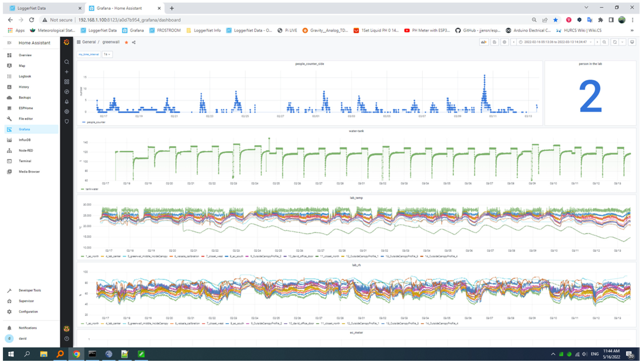Click the Add panel icon
This screenshot has height=364, width=642.
pyautogui.click(x=484, y=42)
